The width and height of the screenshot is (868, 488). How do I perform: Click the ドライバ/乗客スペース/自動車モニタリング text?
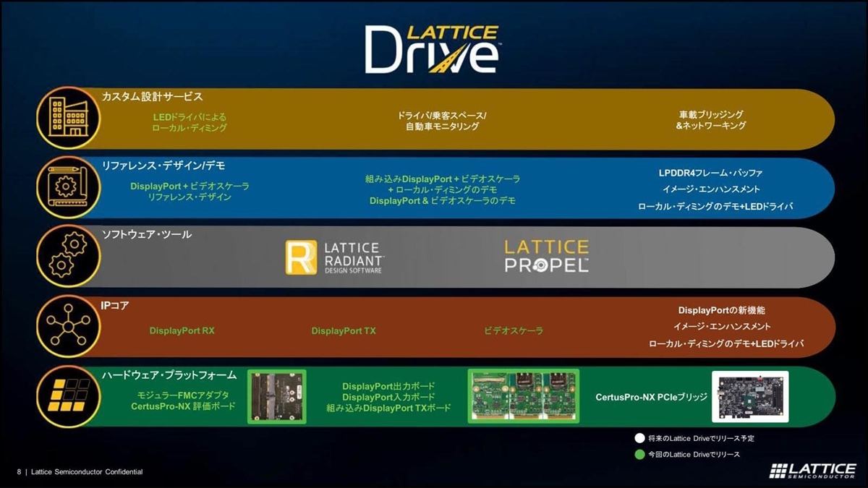tap(442, 121)
